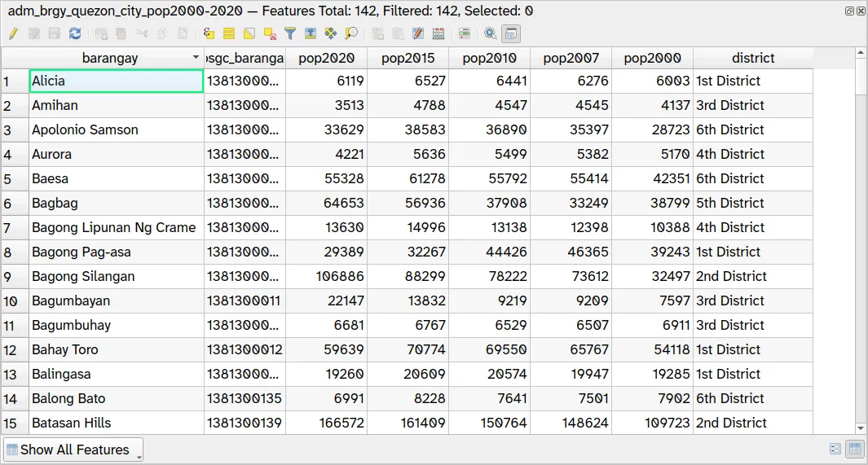This screenshot has width=868, height=465.
Task: Switch to form view
Action: pos(835,449)
